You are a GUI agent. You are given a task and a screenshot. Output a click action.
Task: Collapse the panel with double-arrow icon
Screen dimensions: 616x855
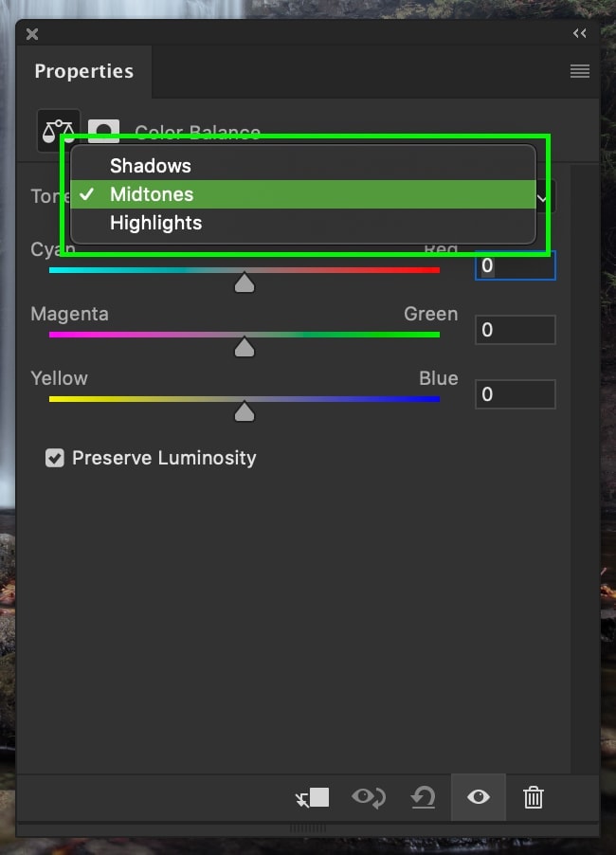pyautogui.click(x=579, y=34)
